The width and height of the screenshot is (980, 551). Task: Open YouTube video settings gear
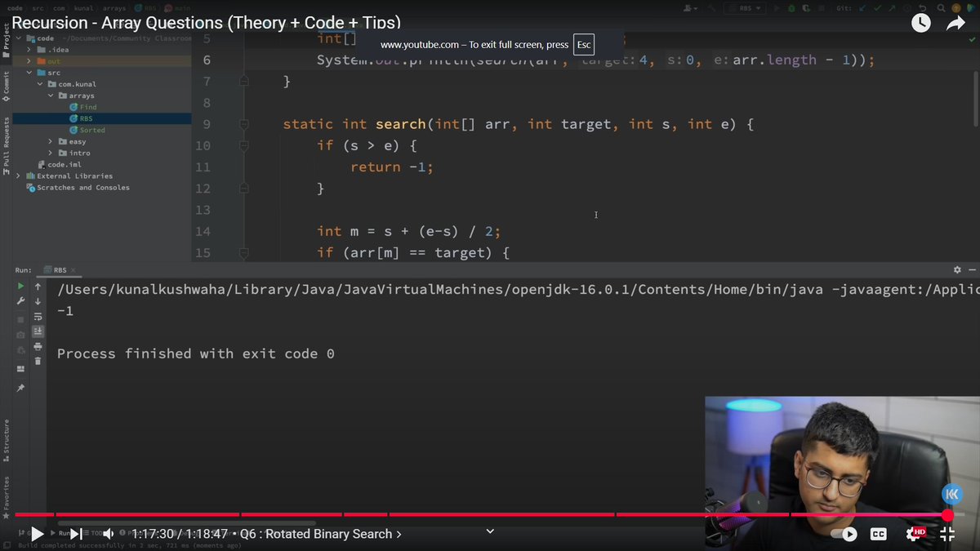coord(914,534)
